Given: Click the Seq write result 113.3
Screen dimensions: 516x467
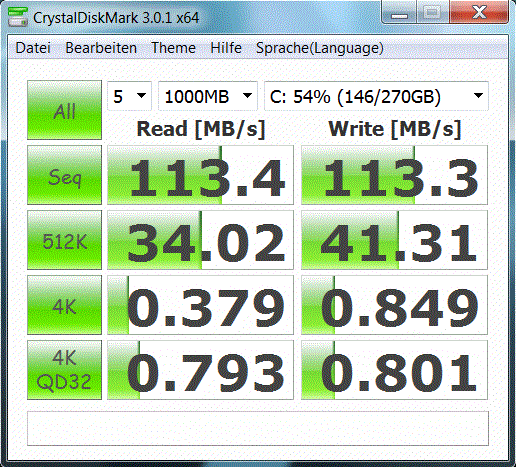Looking at the screenshot, I should pyautogui.click(x=394, y=175).
